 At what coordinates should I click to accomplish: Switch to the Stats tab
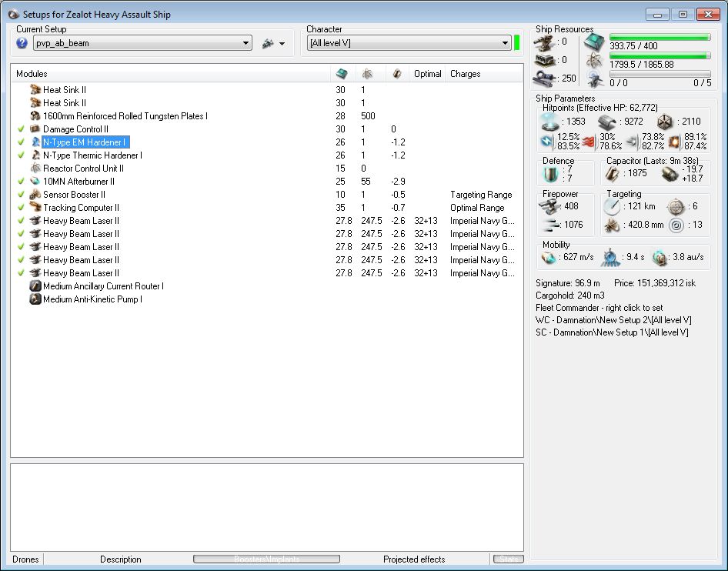coord(509,559)
